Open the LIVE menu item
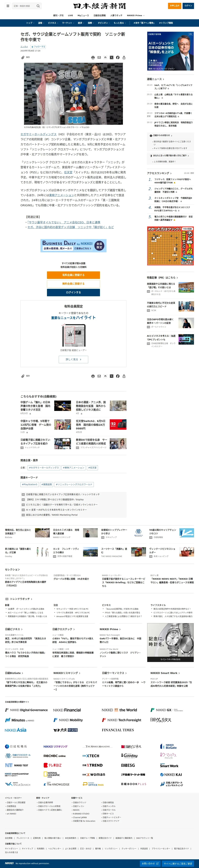199x868 pixels. (x=70, y=15)
